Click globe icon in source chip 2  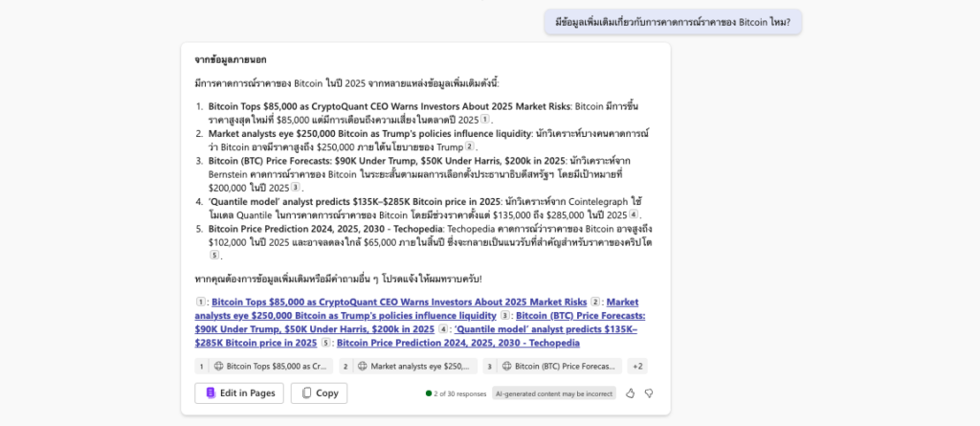363,366
